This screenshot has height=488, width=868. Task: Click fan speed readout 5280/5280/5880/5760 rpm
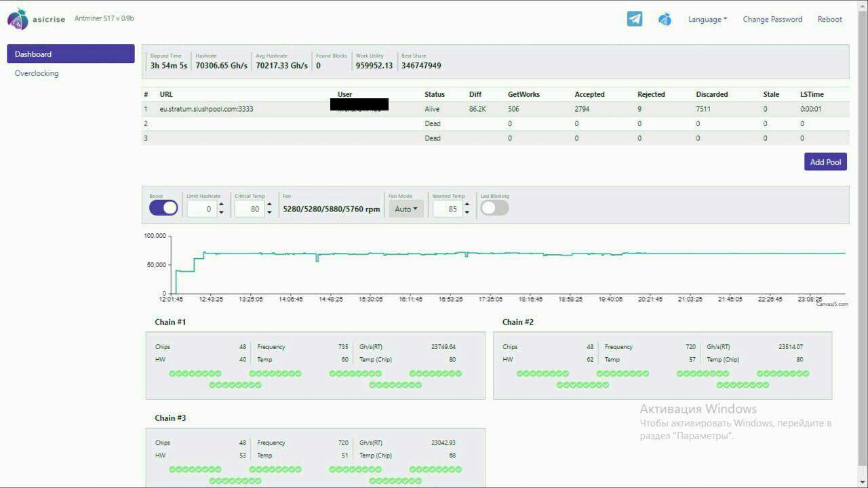coord(332,209)
